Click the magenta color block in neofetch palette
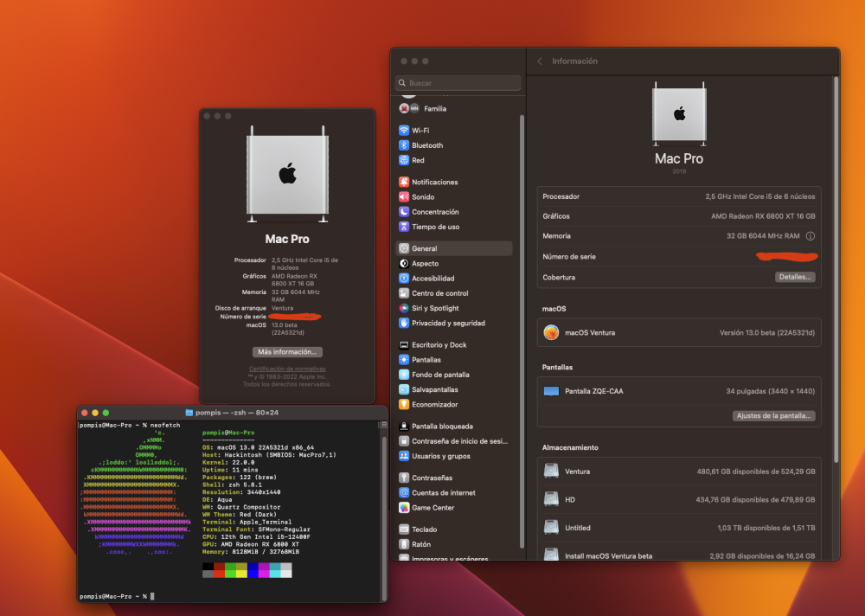The image size is (865, 616). (264, 574)
